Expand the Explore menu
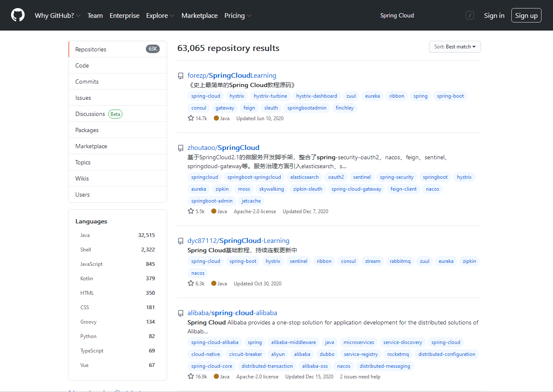 click(160, 15)
